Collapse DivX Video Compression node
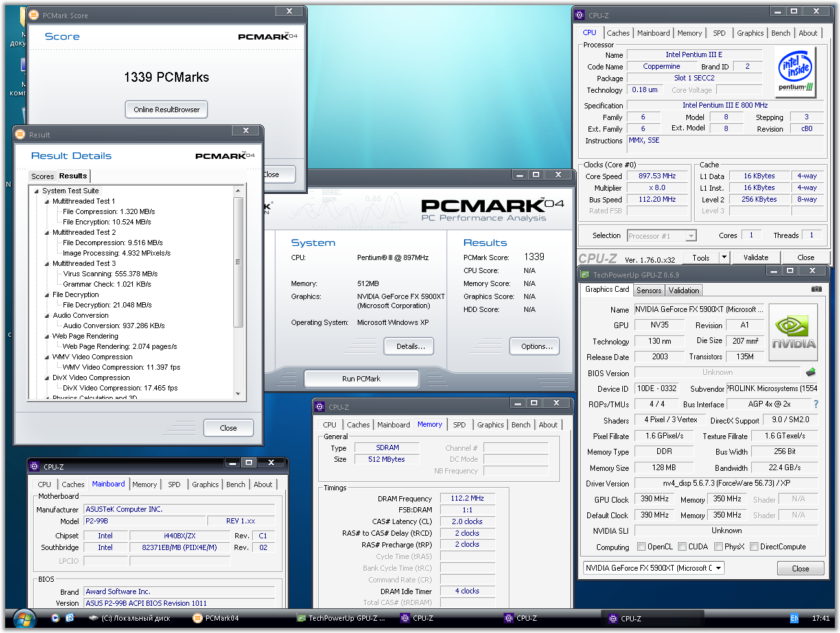Screen dimensions: 840x633 coord(47,378)
